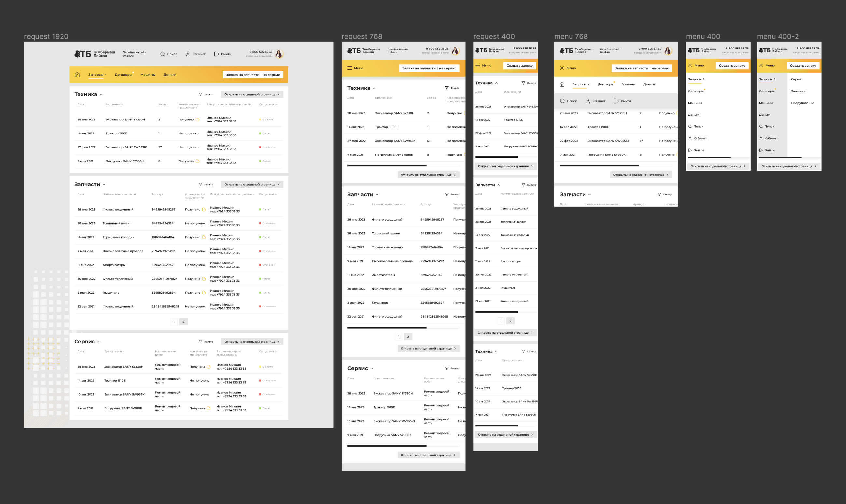Click home icon in menu 768 navigation
This screenshot has height=504, width=846.
point(562,84)
